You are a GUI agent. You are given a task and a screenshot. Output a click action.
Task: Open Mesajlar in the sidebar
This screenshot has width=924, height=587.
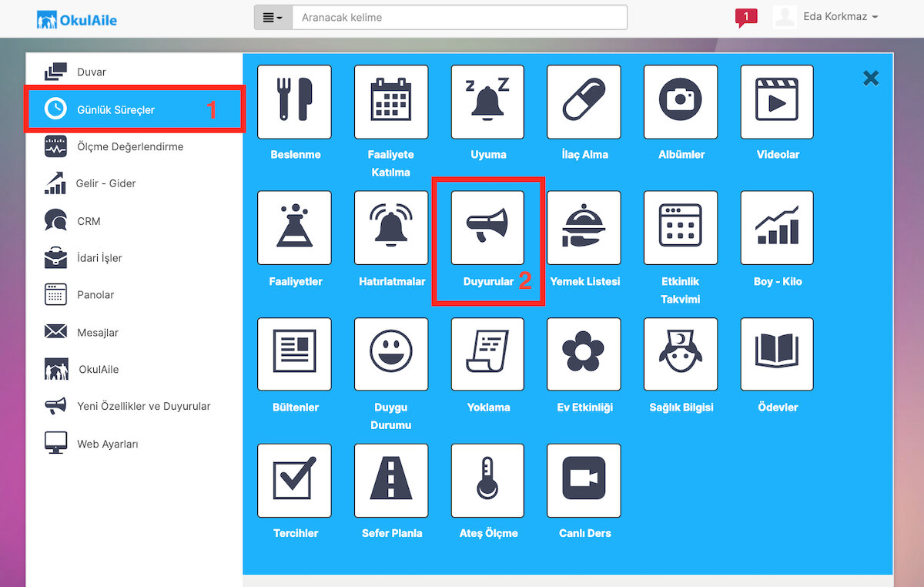98,333
